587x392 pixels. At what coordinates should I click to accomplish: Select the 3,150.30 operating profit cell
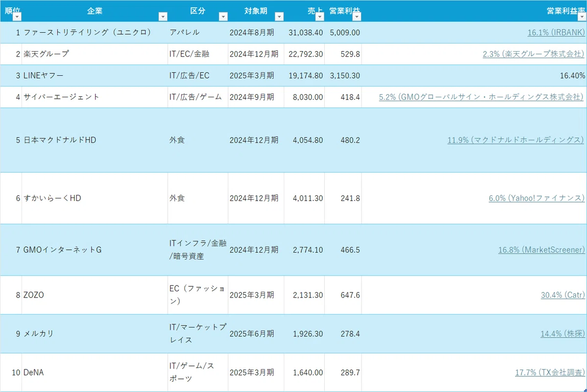click(x=343, y=76)
